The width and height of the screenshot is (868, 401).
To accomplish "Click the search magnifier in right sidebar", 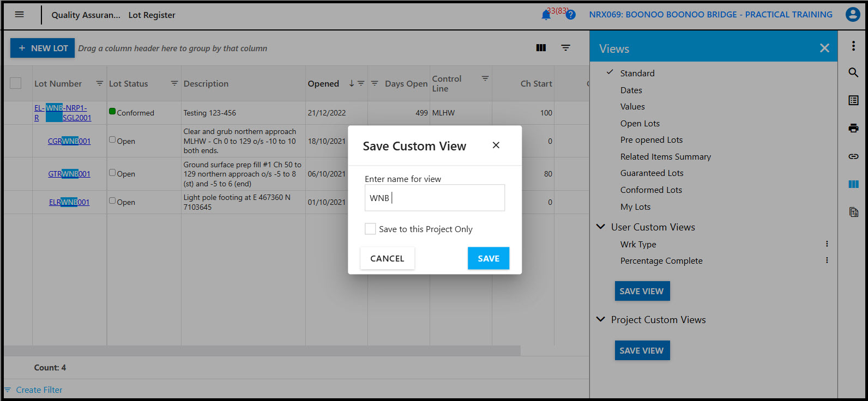I will (853, 72).
